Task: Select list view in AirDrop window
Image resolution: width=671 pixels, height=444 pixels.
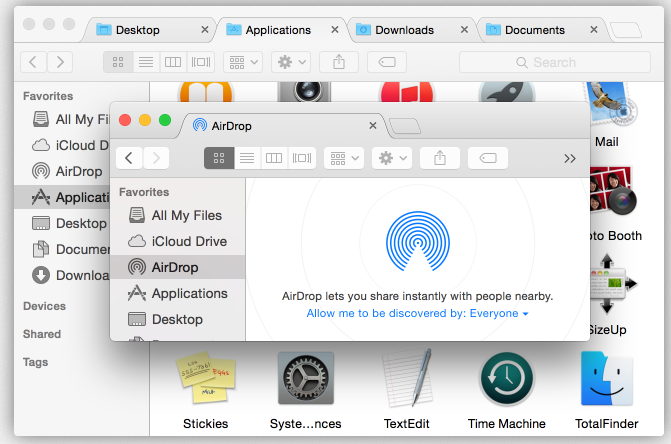Action: pyautogui.click(x=247, y=158)
